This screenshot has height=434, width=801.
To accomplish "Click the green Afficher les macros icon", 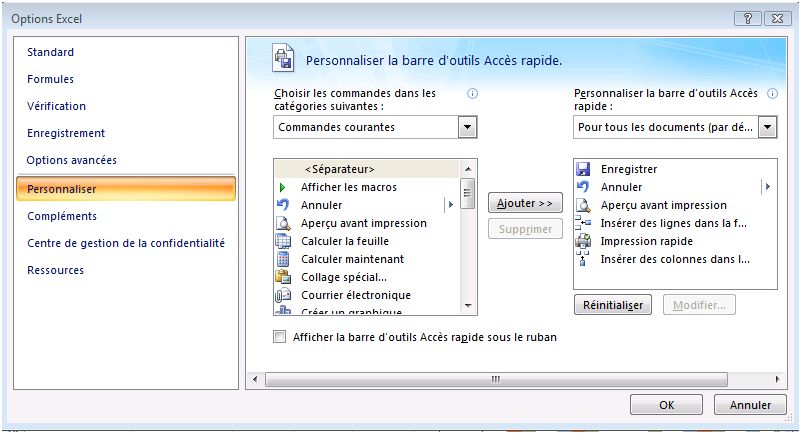I will (x=282, y=187).
